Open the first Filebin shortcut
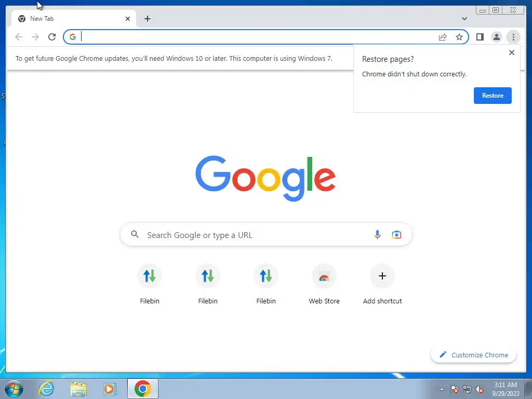The image size is (532, 399). point(150,284)
